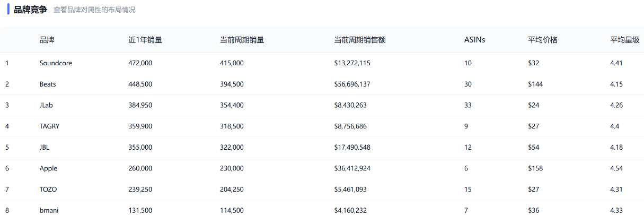Click the bmani average price $36
The width and height of the screenshot is (644, 215).
(534, 211)
